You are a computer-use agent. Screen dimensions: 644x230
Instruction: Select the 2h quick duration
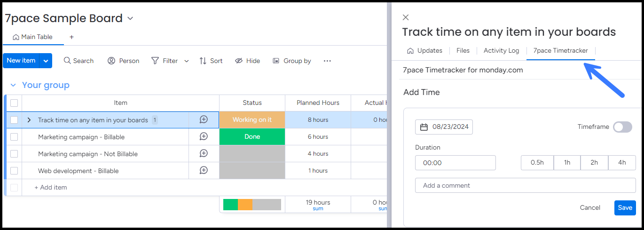coord(595,163)
